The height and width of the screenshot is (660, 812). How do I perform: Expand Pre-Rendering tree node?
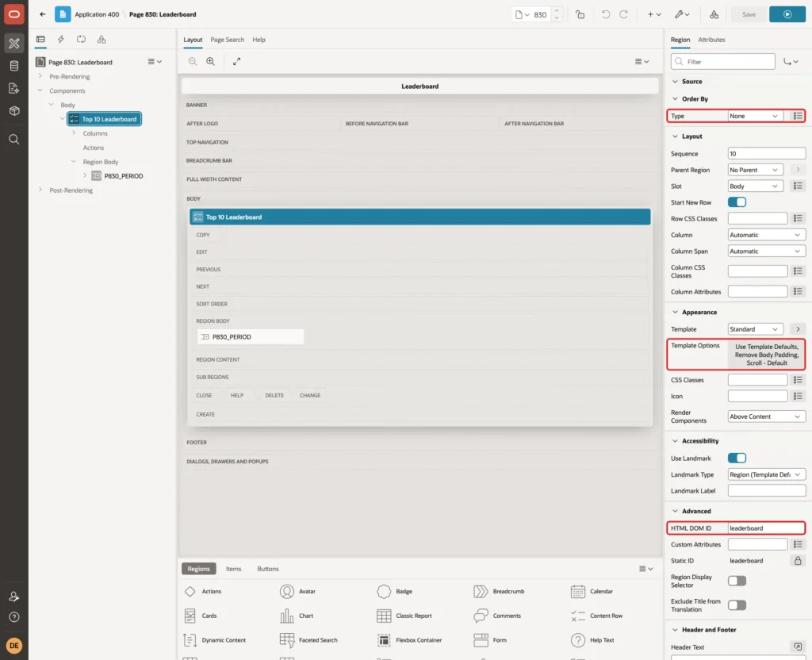[40, 76]
